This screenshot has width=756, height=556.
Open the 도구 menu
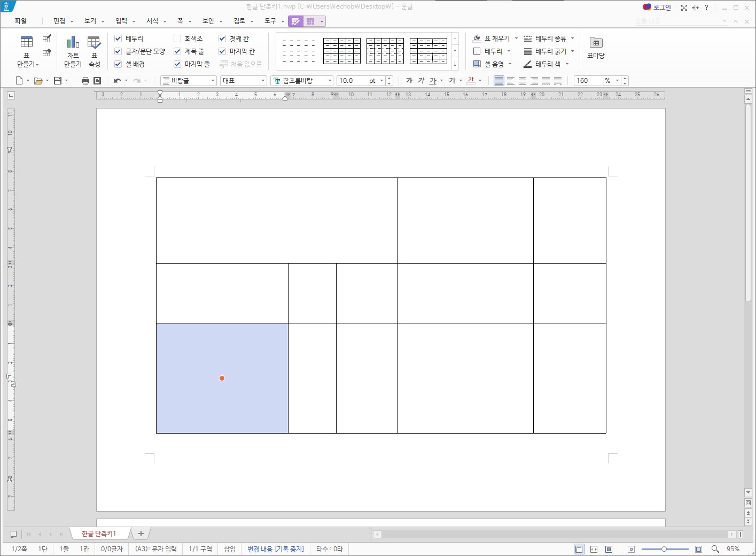274,21
